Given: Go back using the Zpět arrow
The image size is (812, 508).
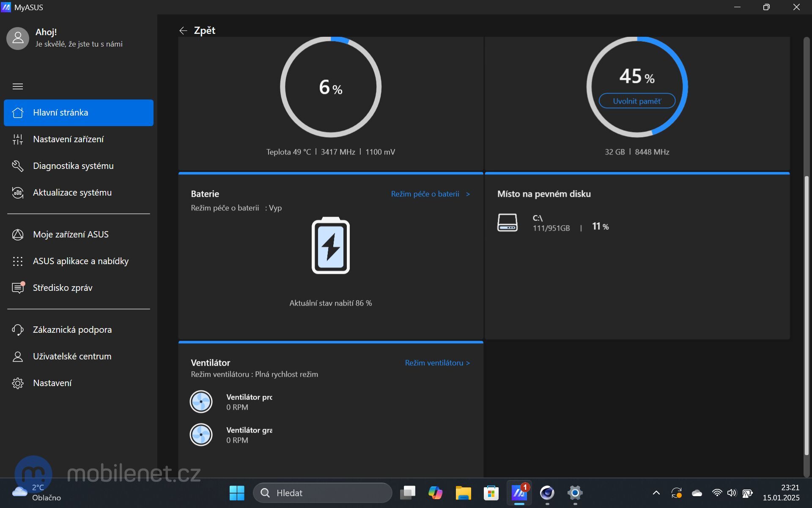Looking at the screenshot, I should click(183, 30).
